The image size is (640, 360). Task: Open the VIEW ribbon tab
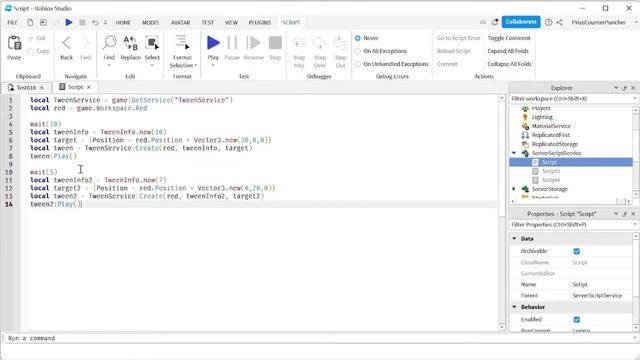pyautogui.click(x=231, y=22)
